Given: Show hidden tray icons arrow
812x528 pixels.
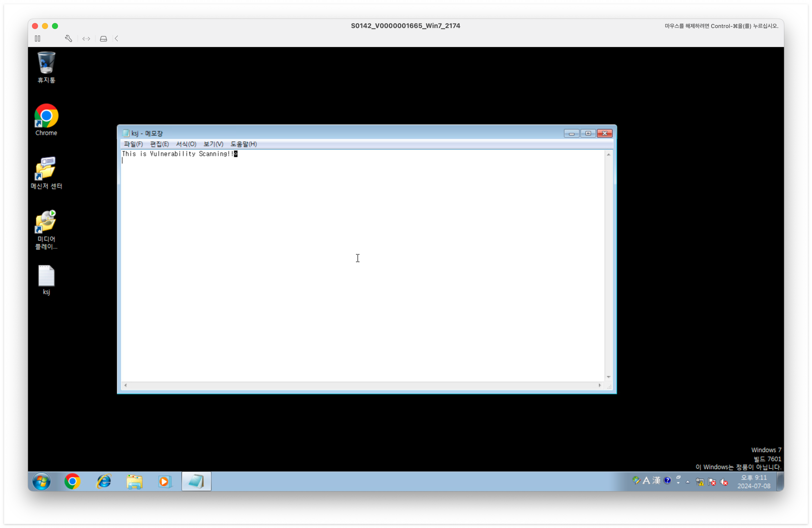Looking at the screenshot, I should click(x=687, y=482).
